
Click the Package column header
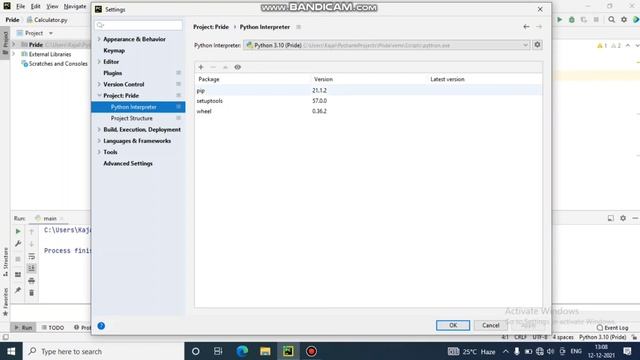[x=209, y=79]
